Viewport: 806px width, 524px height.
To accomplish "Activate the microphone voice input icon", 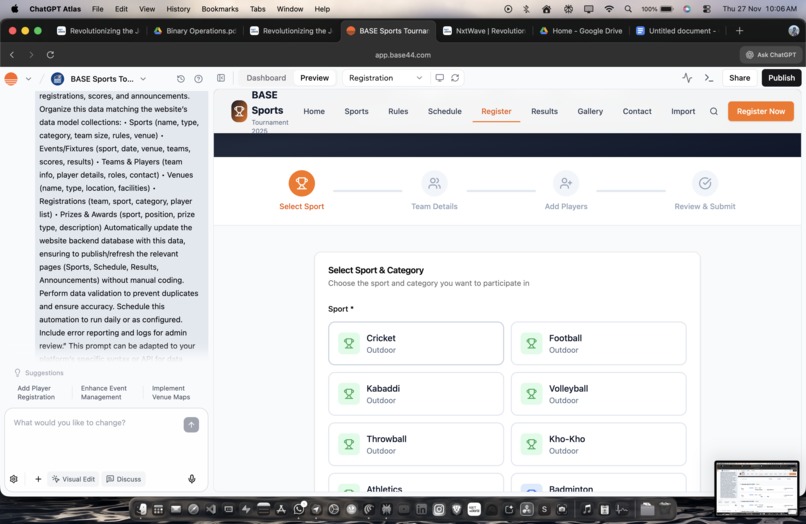I will [192, 479].
